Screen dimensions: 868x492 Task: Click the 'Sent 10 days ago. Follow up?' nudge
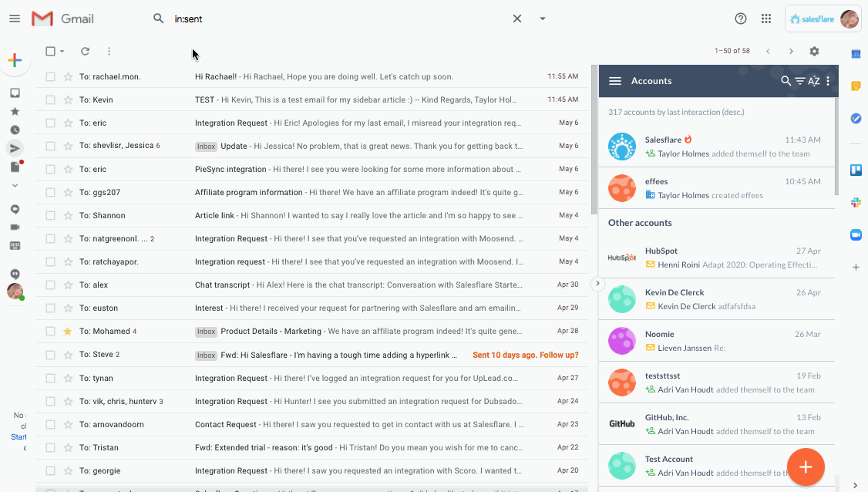pyautogui.click(x=525, y=356)
